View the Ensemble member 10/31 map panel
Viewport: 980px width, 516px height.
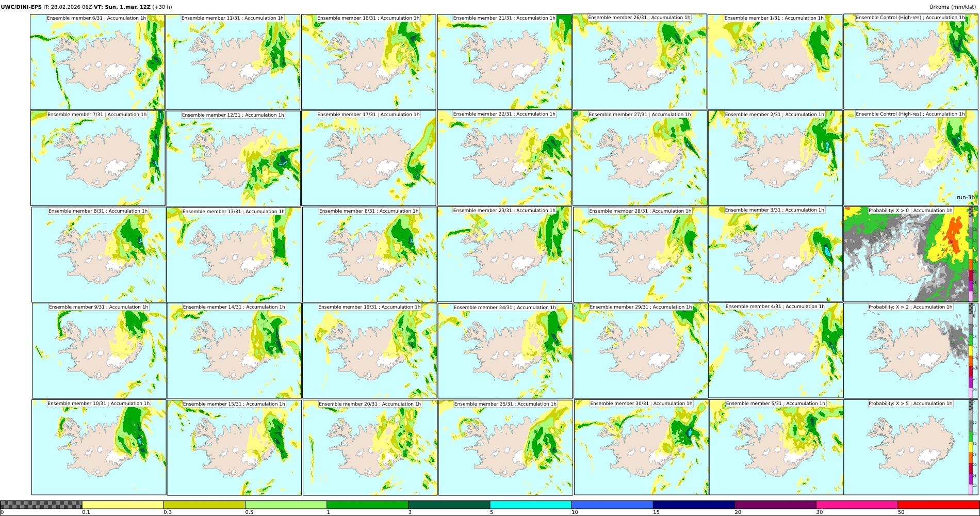click(99, 447)
